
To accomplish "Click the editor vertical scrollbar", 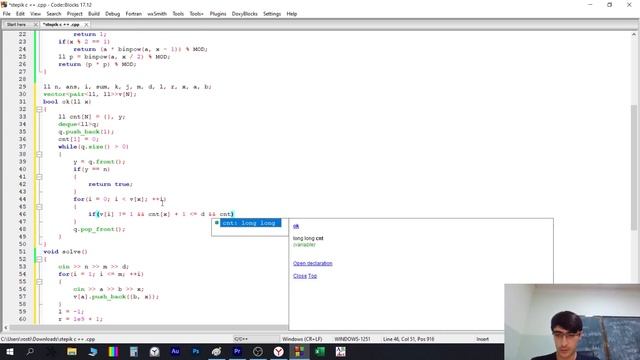I will 633,167.
